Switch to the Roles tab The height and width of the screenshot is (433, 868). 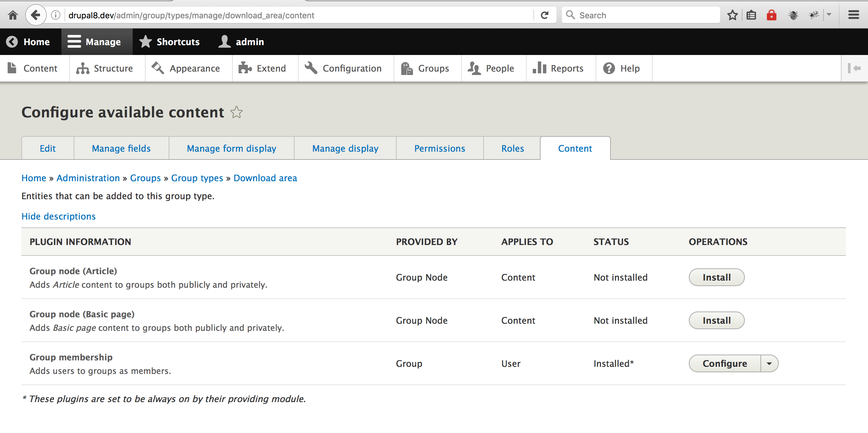click(x=512, y=148)
